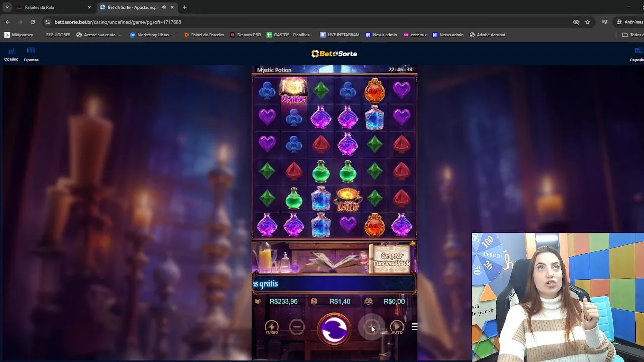Spin the reels with purple button
The height and width of the screenshot is (362, 644).
click(x=334, y=329)
